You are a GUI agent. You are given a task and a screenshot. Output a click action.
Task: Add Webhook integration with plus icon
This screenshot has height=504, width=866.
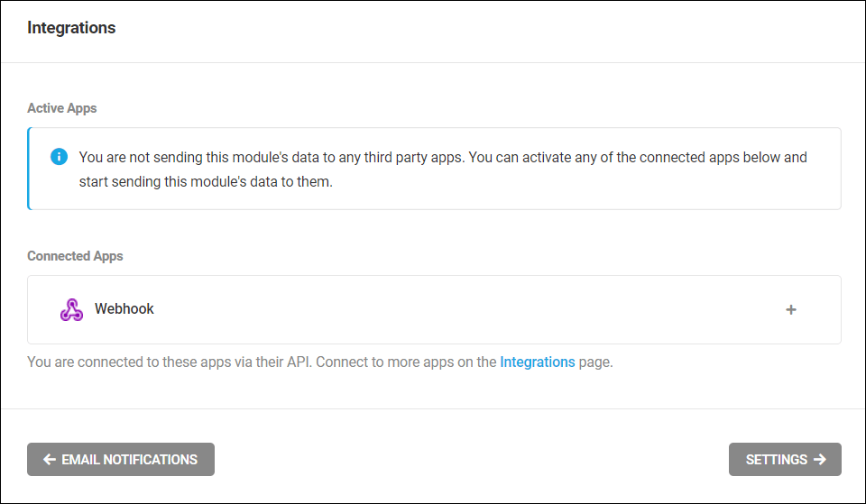pyautogui.click(x=791, y=309)
